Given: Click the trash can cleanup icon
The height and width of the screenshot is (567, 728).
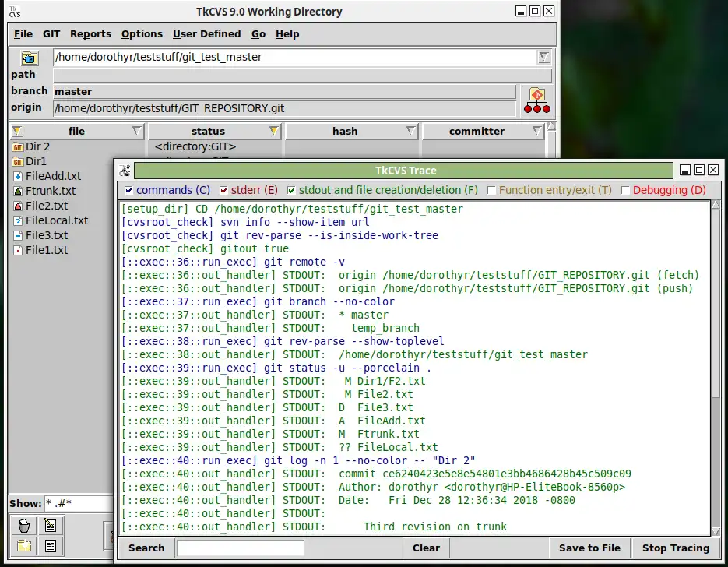Looking at the screenshot, I should pyautogui.click(x=24, y=526).
